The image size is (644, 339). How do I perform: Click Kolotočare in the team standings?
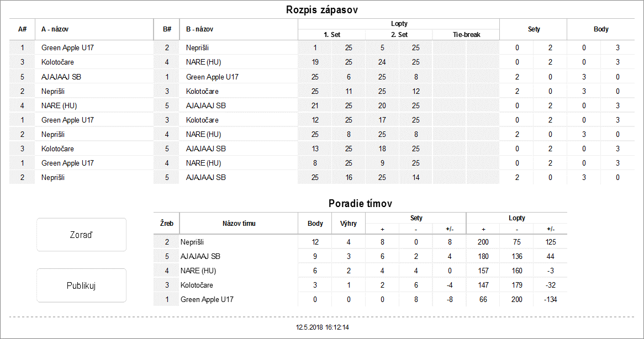197,285
